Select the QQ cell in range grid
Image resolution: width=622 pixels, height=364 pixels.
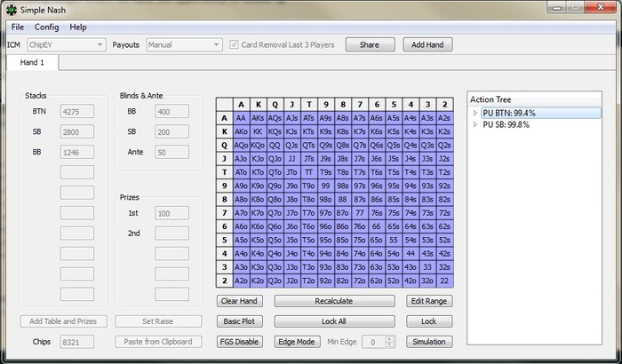pos(275,145)
